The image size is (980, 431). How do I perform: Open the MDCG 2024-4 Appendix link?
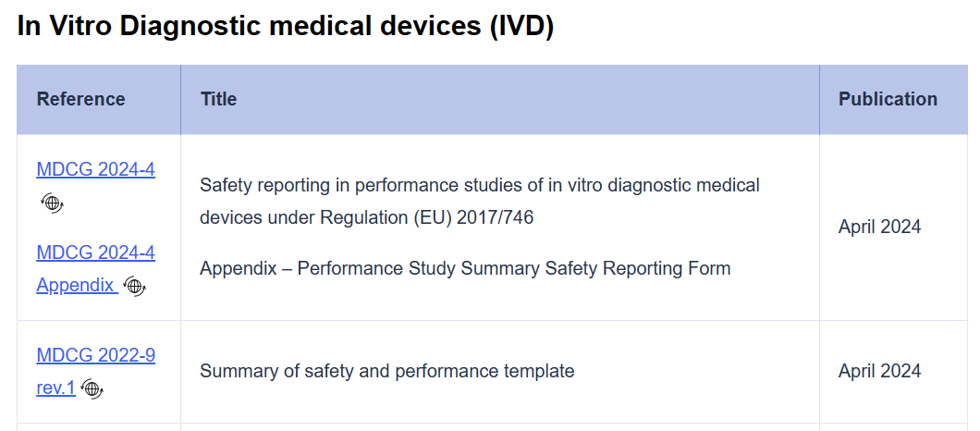tap(95, 268)
